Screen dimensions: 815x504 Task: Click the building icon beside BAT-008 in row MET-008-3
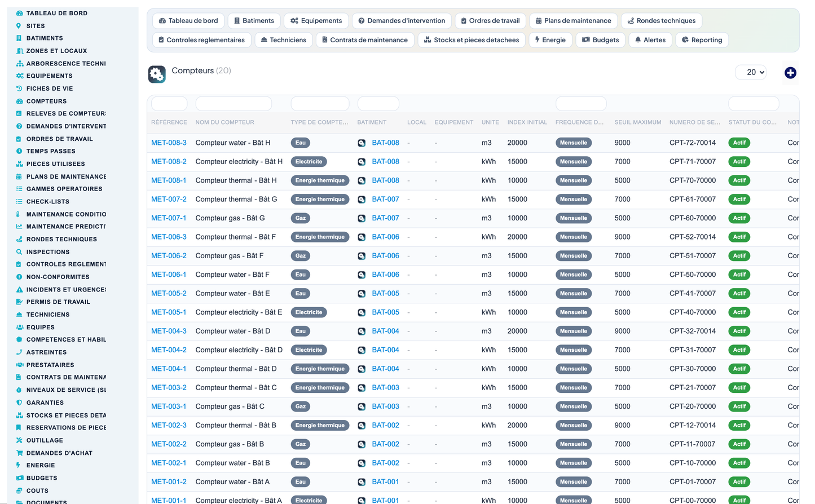[362, 143]
